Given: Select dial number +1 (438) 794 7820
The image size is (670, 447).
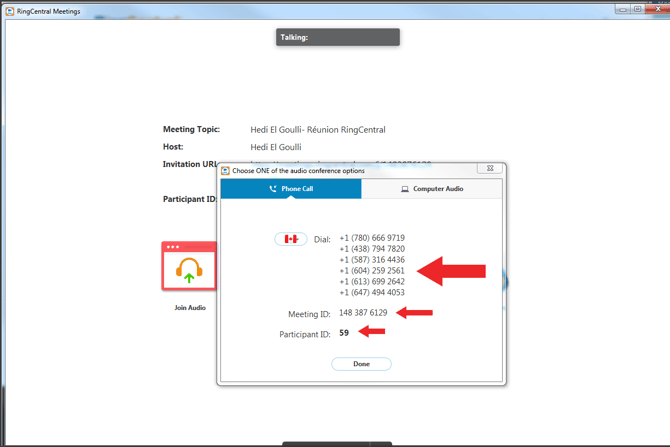Looking at the screenshot, I should click(372, 249).
